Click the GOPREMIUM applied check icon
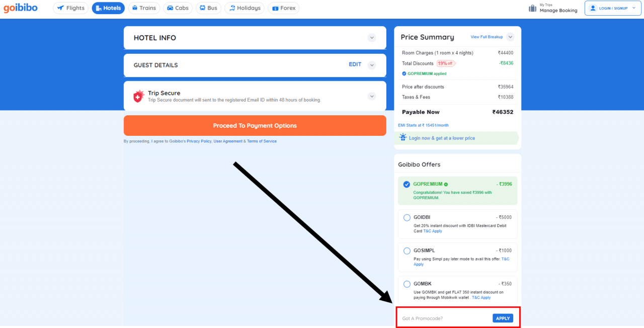This screenshot has width=644, height=328. point(404,73)
